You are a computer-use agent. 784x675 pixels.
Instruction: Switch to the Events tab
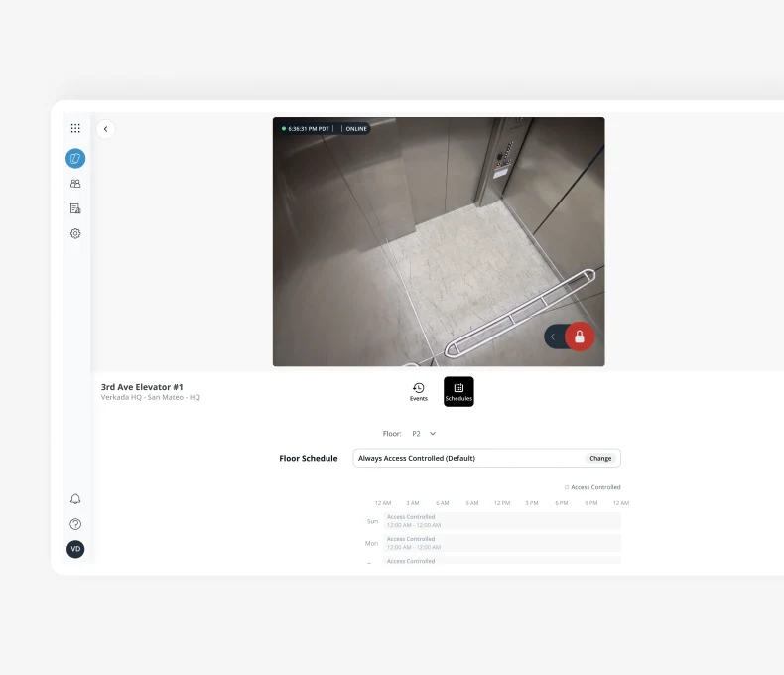pyautogui.click(x=419, y=391)
